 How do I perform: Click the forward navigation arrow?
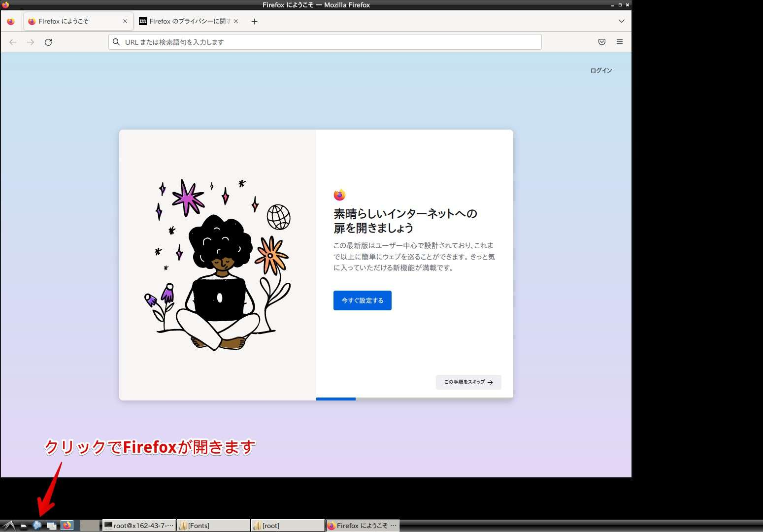pos(31,42)
